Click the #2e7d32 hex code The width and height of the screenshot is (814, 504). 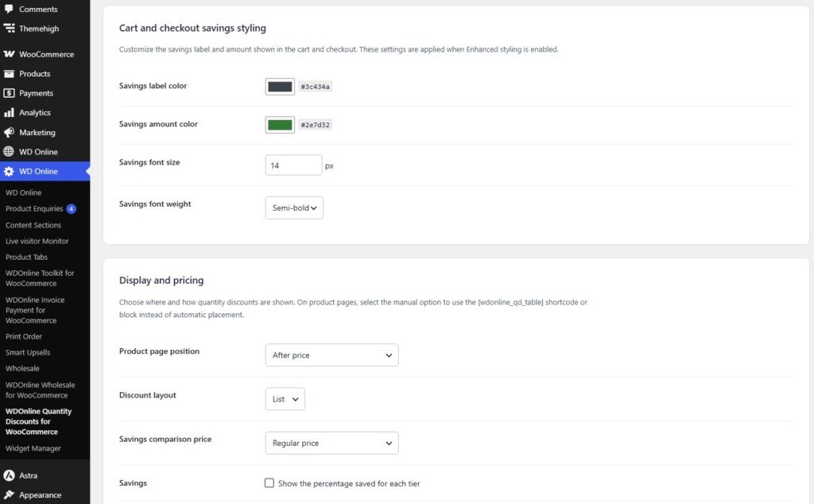click(x=315, y=125)
